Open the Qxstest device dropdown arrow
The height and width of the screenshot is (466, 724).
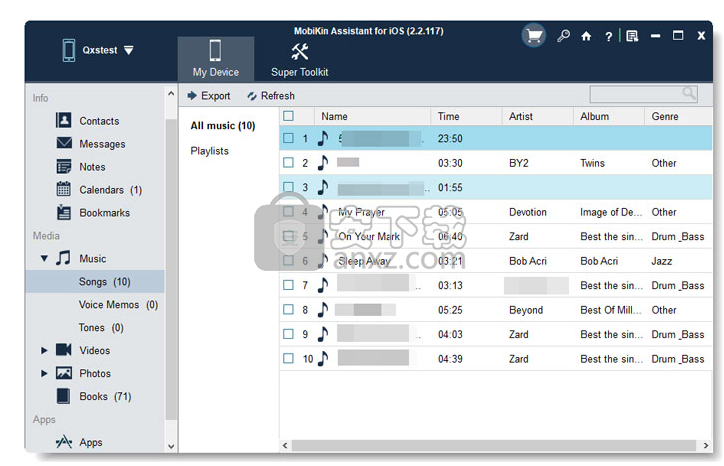pyautogui.click(x=129, y=50)
